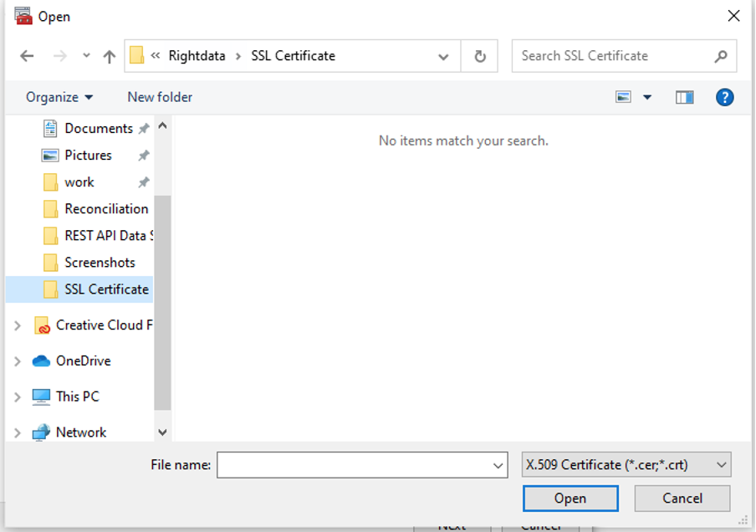Click the folder icon in the address bar
Image resolution: width=756 pixels, height=532 pixels.
pos(138,55)
